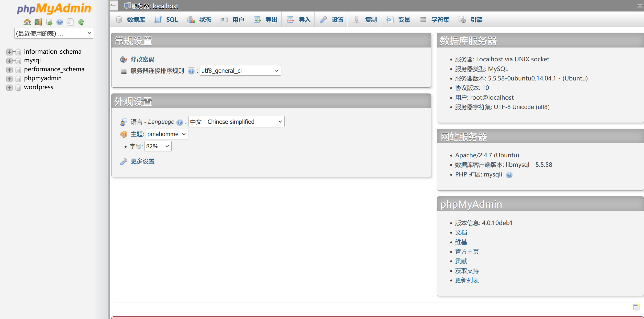The height and width of the screenshot is (319, 644).
Task: Switch to the 导出 tab
Action: tap(265, 19)
